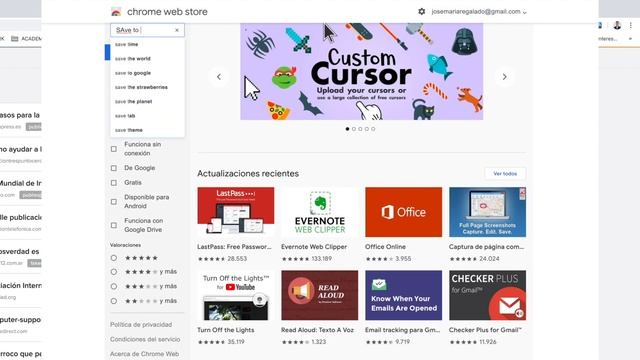Image resolution: width=640 pixels, height=360 pixels.
Task: Select the fifth carousel dot
Action: [x=373, y=129]
